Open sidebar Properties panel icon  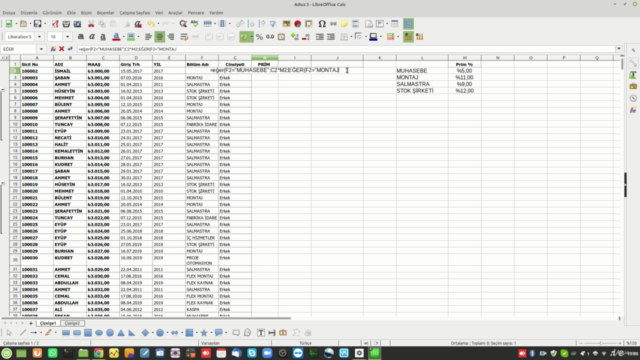coord(633,63)
